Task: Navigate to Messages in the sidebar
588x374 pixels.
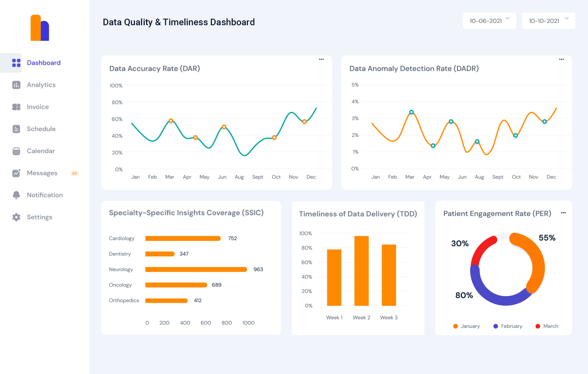Action: 42,173
